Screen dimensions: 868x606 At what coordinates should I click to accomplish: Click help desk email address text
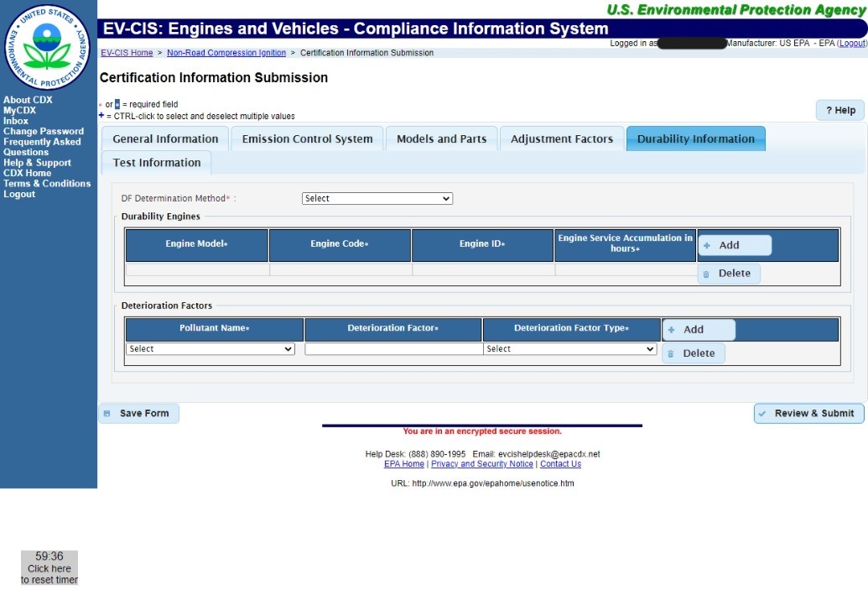548,454
